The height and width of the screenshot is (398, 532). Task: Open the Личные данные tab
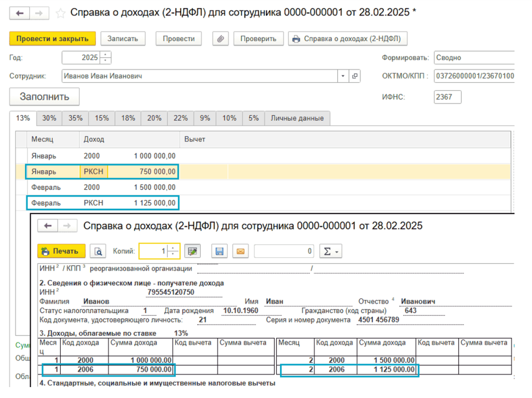click(297, 118)
